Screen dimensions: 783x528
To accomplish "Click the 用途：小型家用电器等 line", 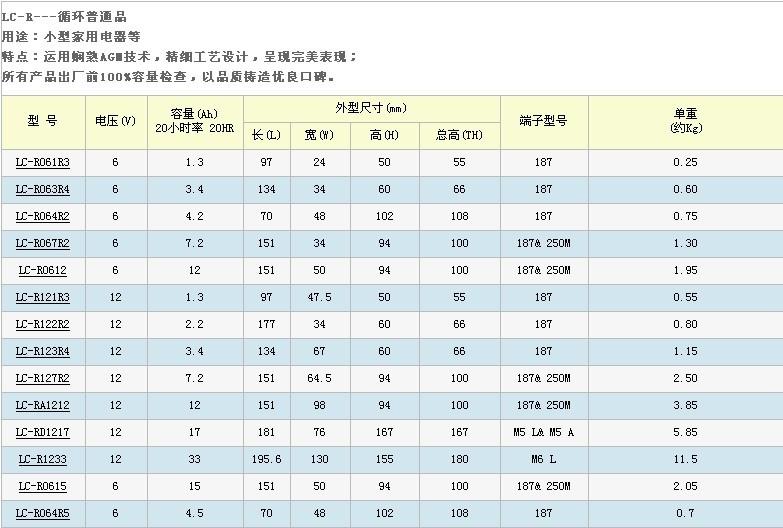I will coord(71,36).
